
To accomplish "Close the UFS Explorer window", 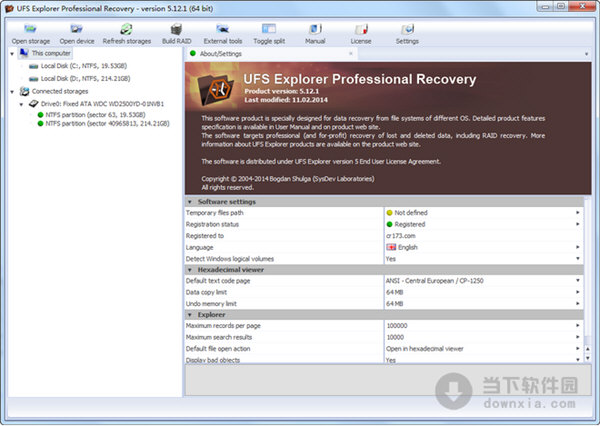I will [582, 7].
